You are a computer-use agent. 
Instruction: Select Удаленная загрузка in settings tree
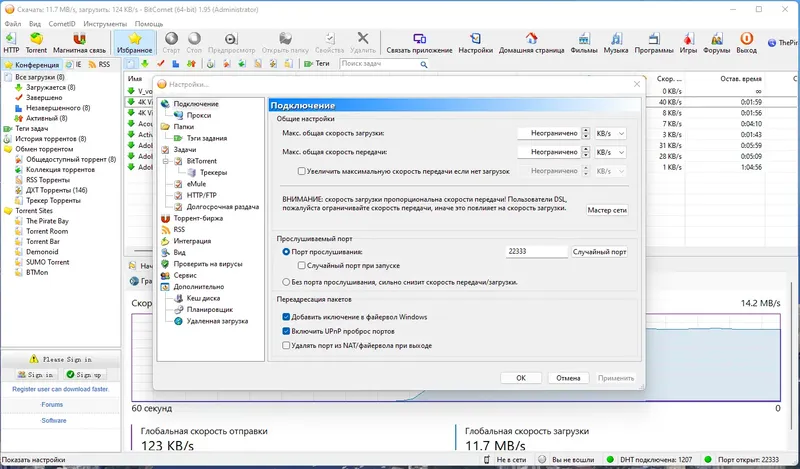coord(217,321)
